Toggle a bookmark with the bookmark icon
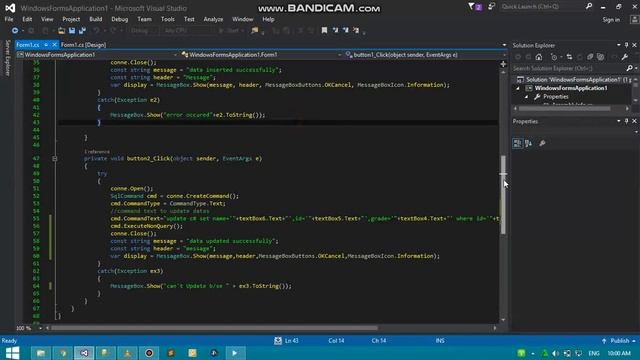 point(324,31)
